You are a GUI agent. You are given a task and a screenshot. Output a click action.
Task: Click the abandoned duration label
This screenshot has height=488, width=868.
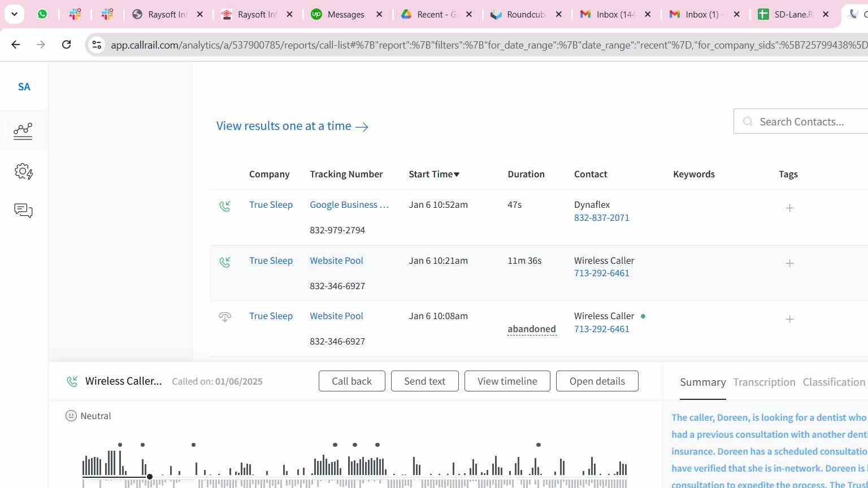point(531,329)
